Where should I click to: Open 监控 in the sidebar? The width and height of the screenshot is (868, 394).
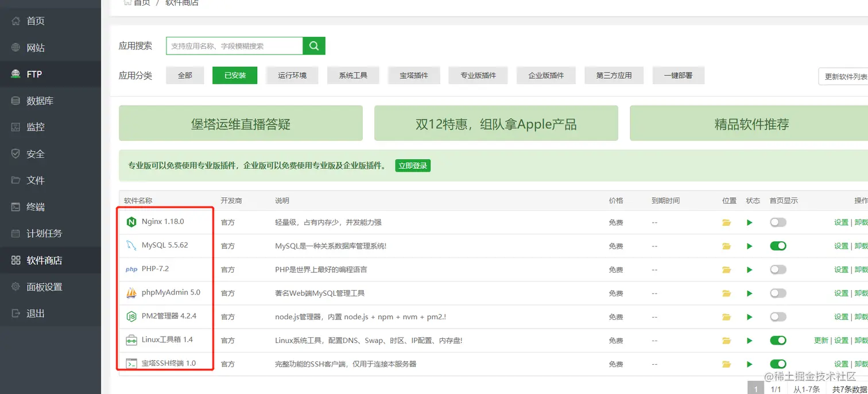(x=51, y=128)
